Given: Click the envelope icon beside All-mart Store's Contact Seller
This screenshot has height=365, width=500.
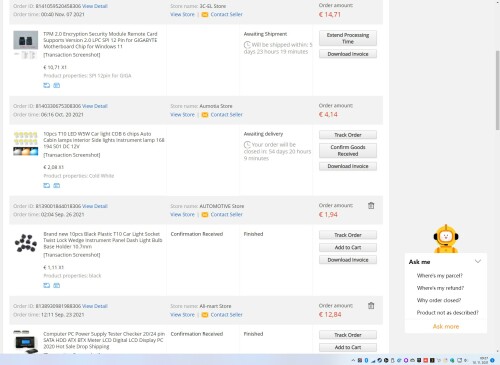Looking at the screenshot, I should (205, 315).
